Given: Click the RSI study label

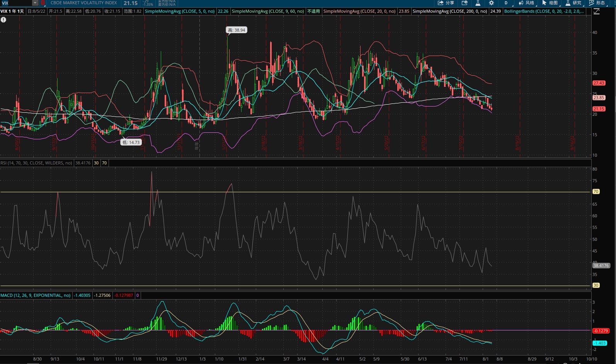Looking at the screenshot, I should click(x=36, y=163).
